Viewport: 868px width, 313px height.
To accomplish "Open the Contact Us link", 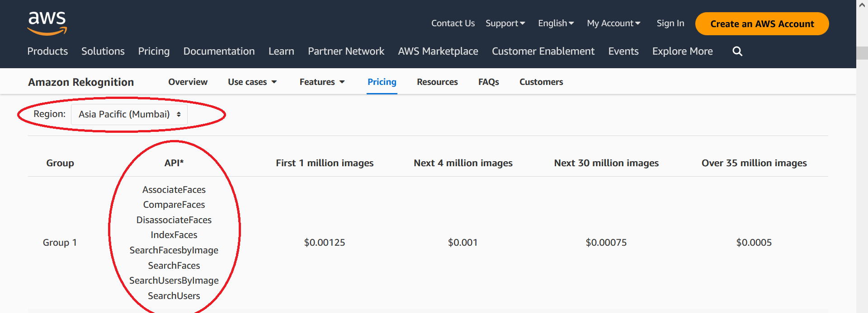I will pos(453,23).
